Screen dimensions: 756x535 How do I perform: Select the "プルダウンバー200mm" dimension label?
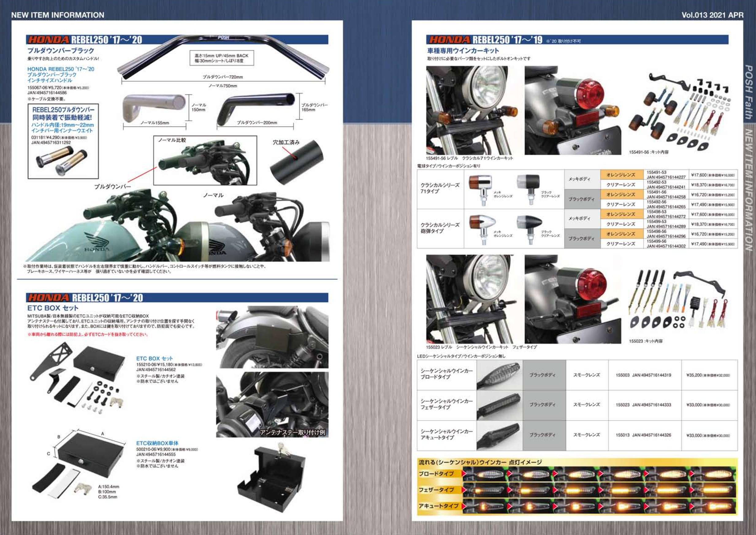point(257,122)
